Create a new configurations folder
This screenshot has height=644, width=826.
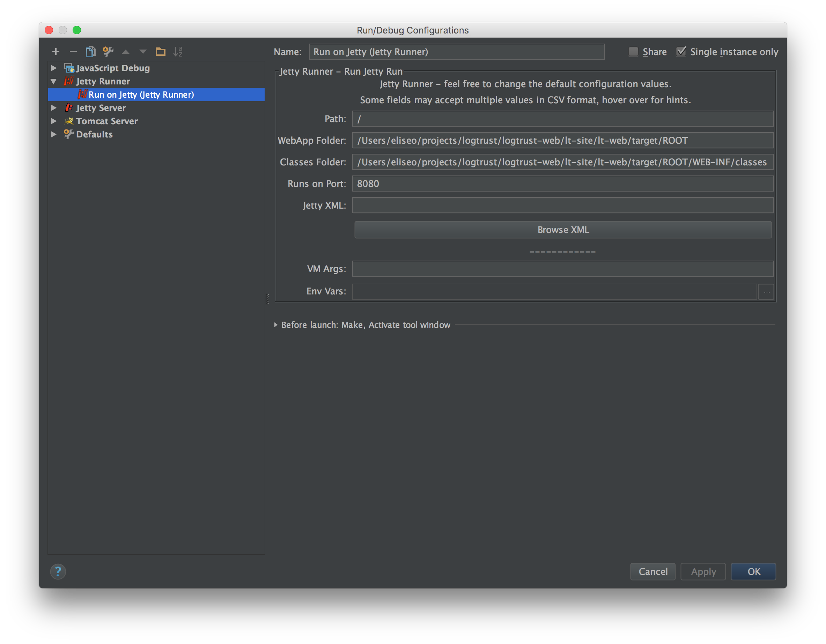pyautogui.click(x=160, y=51)
